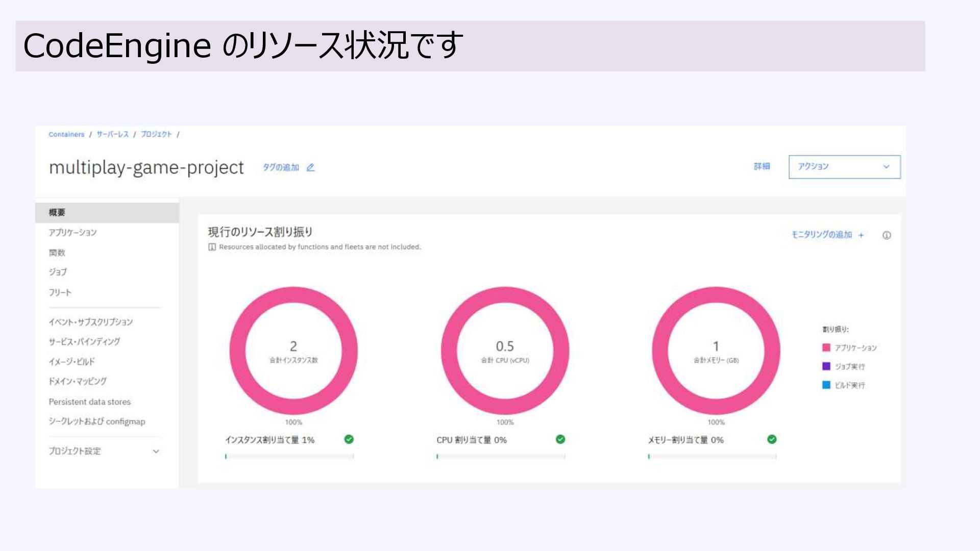Viewport: 980px width, 551px height.
Task: Click the プロジェクト breadcrumb link
Action: point(156,134)
